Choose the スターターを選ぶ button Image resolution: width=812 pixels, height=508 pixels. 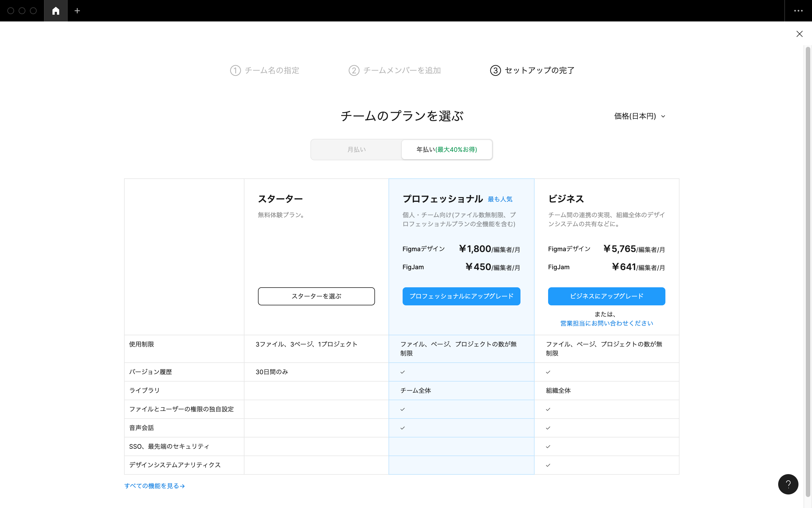click(x=316, y=296)
